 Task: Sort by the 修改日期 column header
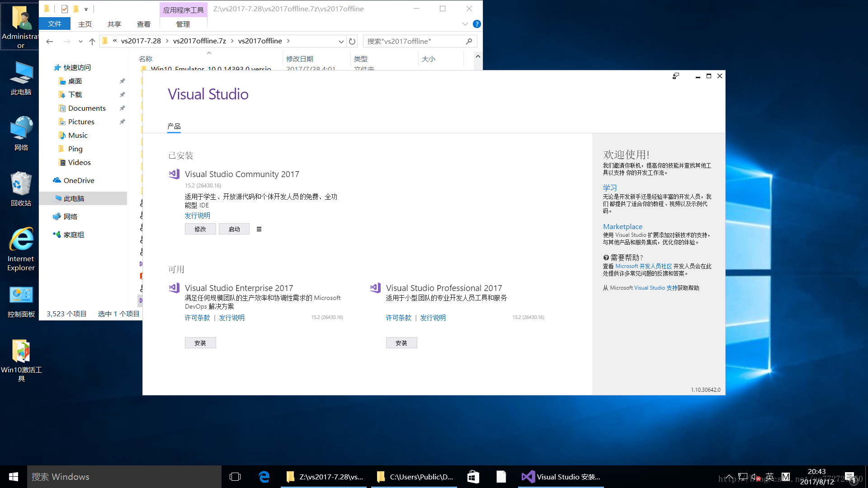click(x=300, y=59)
